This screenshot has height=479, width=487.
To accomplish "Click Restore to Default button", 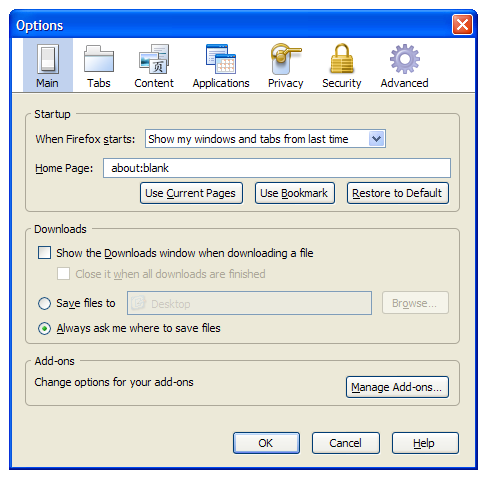I will tap(398, 193).
